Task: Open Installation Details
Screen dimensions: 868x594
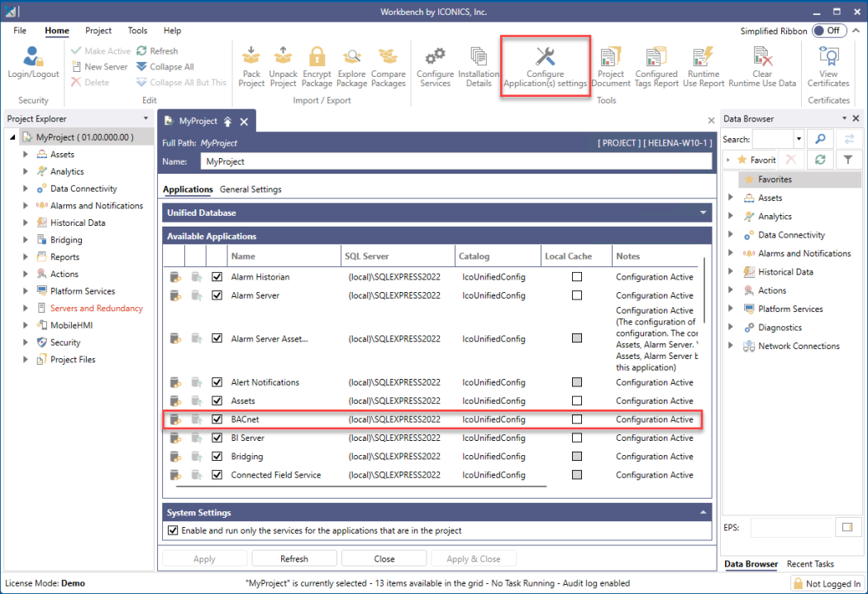Action: [x=479, y=66]
